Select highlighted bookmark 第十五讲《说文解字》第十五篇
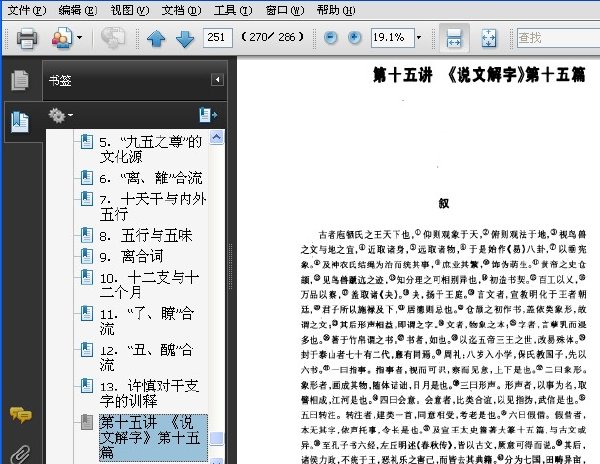 [153, 438]
